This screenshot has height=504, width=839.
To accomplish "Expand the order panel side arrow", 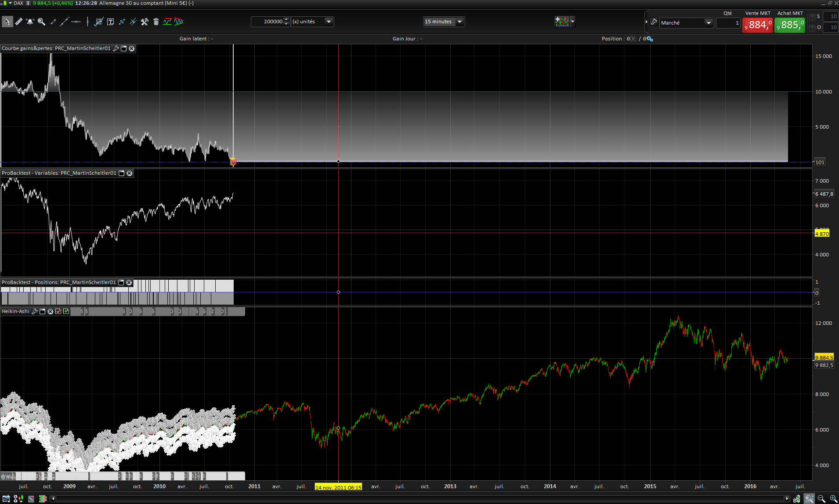I will 647,22.
